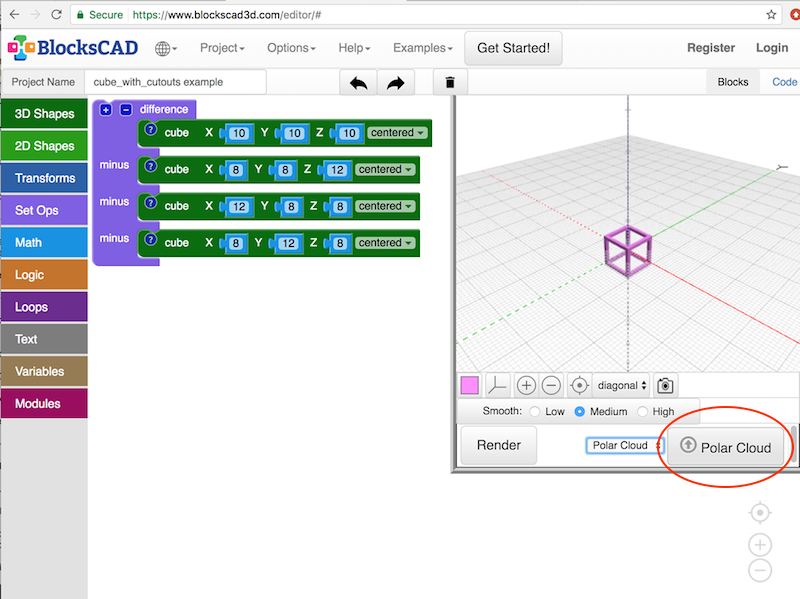Open the Logic category
Image resolution: width=800 pixels, height=599 pixels.
click(x=44, y=274)
